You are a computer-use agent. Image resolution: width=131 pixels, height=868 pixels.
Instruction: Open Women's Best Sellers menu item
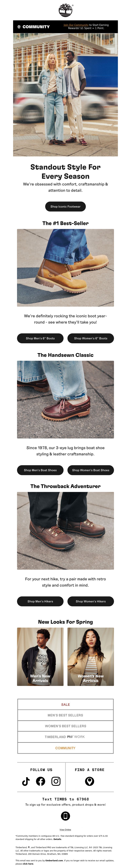(x=65, y=726)
